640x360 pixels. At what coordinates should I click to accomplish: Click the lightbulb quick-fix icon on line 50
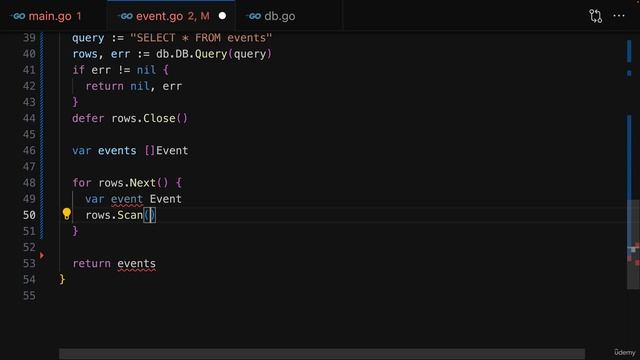point(67,214)
